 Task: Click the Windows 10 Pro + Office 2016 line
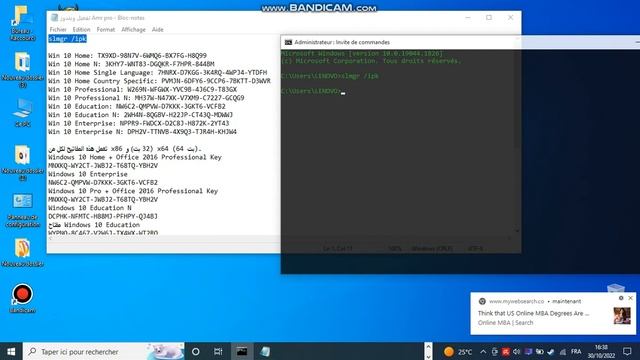click(133, 191)
